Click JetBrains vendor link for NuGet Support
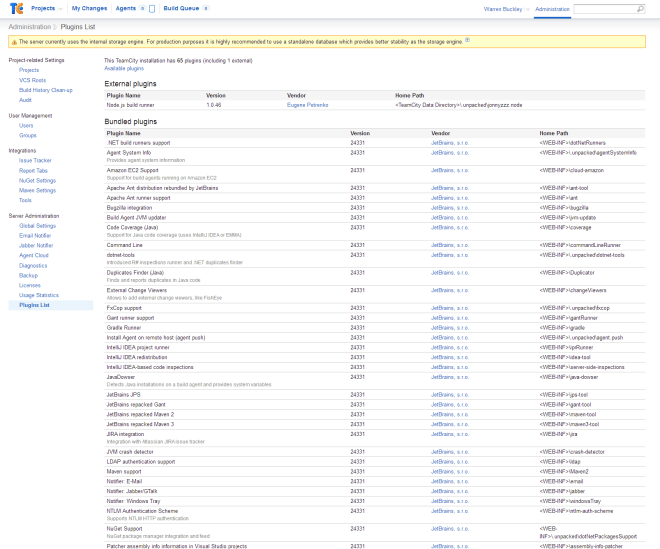 click(450, 529)
